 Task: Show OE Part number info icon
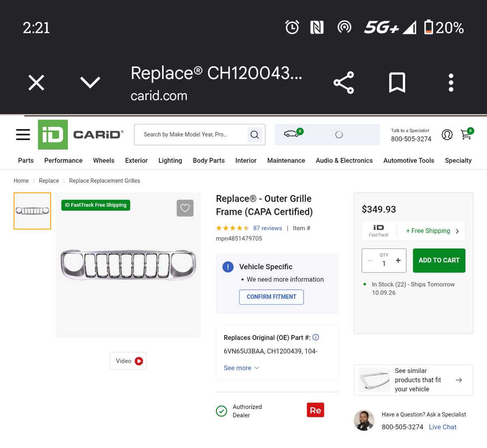[x=316, y=337]
